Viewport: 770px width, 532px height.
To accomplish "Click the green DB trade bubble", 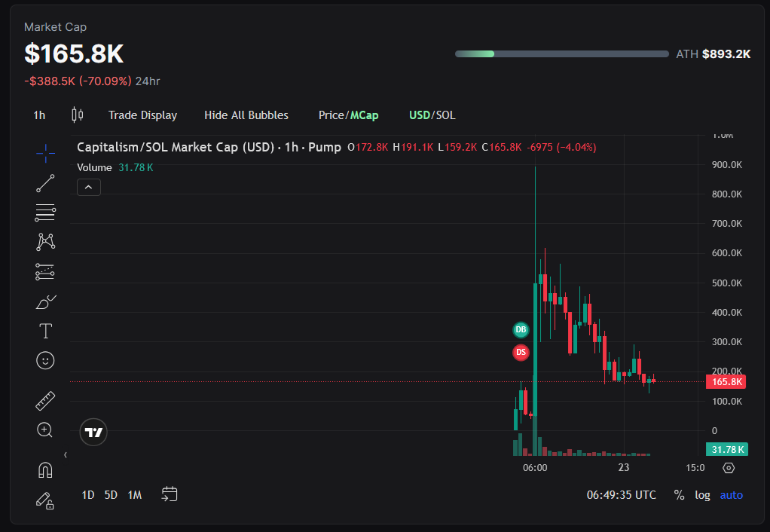I will pos(521,329).
